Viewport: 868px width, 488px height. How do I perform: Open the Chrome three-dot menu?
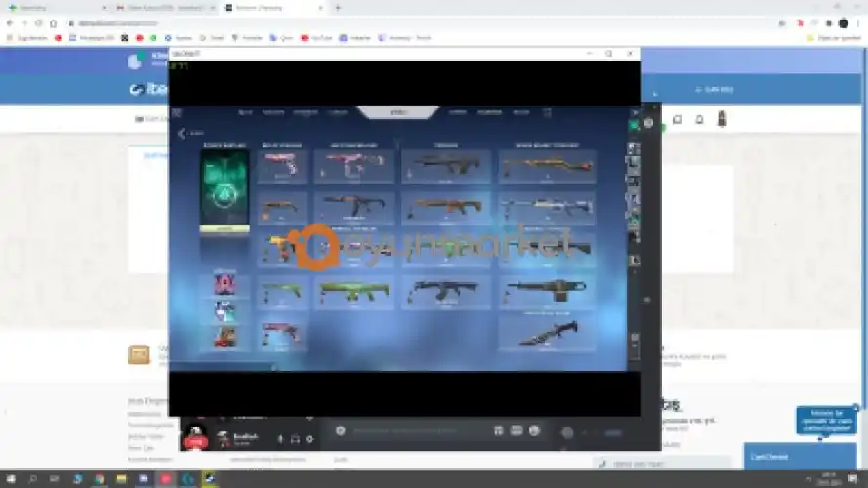pyautogui.click(x=858, y=22)
